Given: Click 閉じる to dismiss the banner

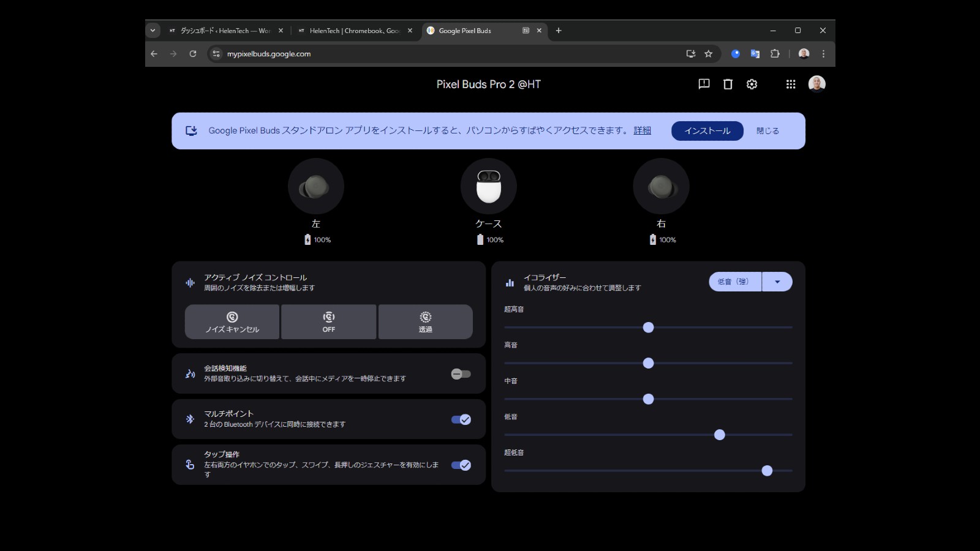Looking at the screenshot, I should coord(767,131).
